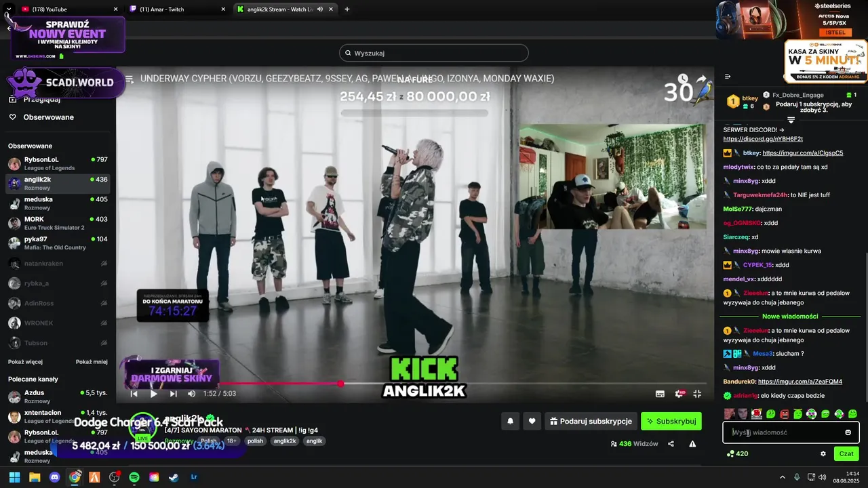This screenshot has height=488, width=868.
Task: Open OBS Studio from taskbar
Action: 114,477
